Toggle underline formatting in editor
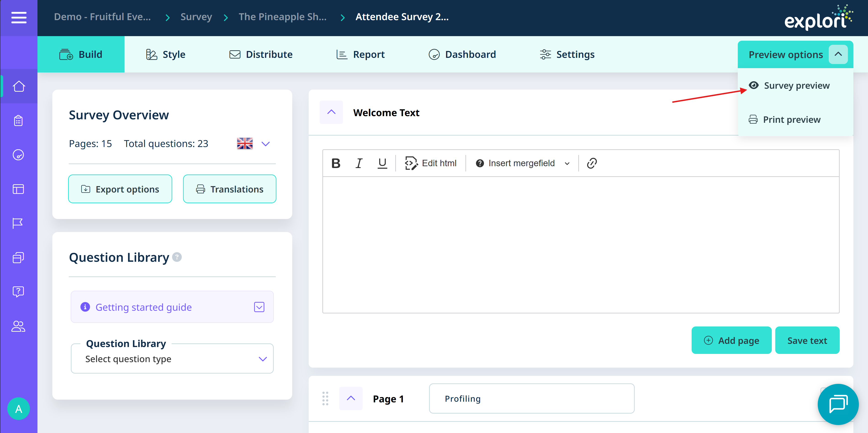Image resolution: width=868 pixels, height=433 pixels. tap(382, 163)
